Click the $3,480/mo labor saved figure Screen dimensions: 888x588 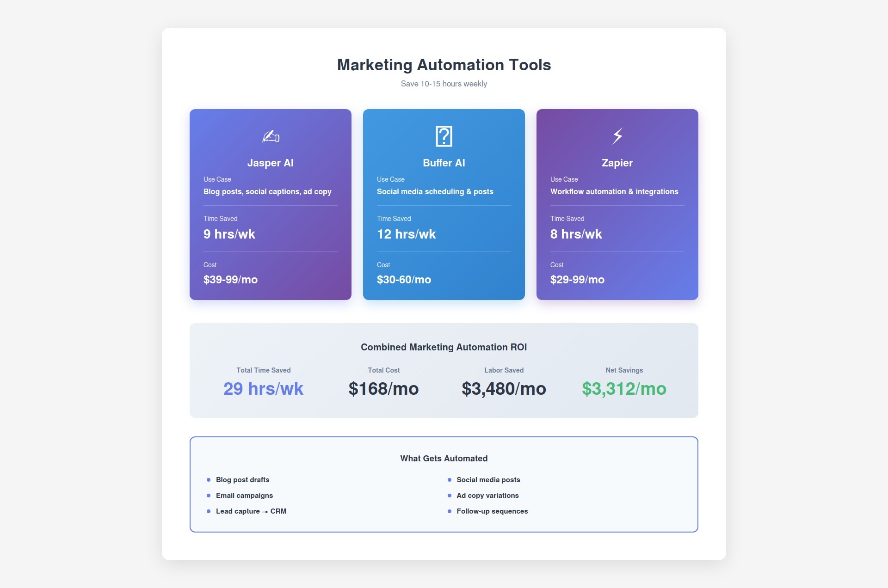[504, 389]
